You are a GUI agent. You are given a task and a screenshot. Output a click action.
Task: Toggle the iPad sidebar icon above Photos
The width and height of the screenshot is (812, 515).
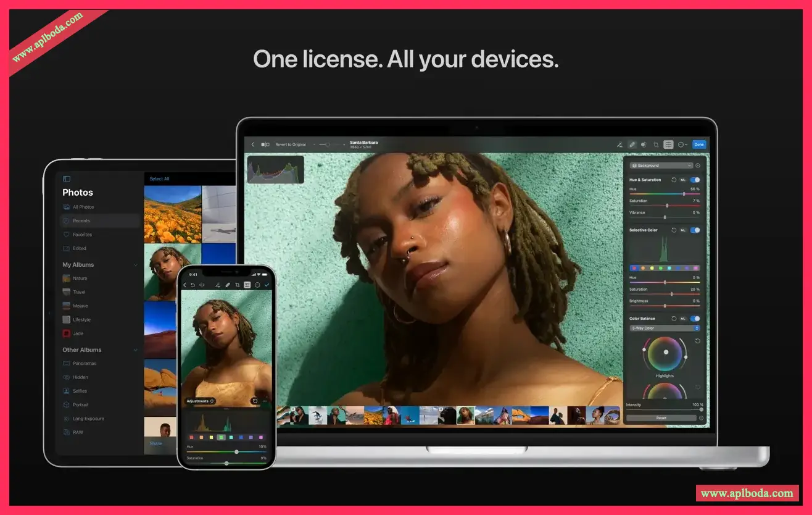(67, 179)
